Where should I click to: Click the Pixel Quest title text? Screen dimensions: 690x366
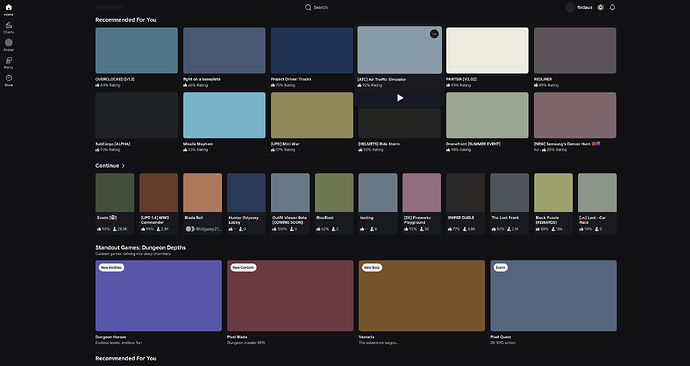501,337
